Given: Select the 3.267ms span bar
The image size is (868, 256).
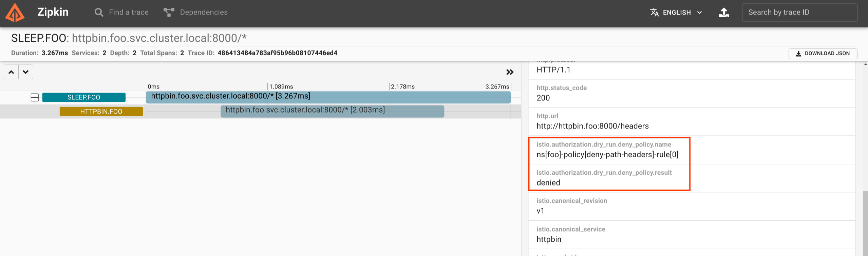Looking at the screenshot, I should [328, 97].
